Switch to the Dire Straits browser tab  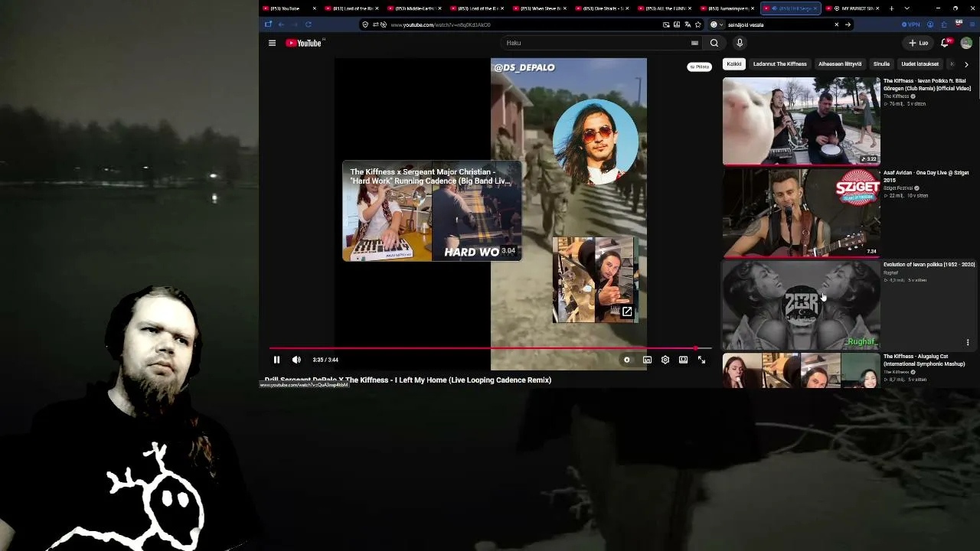pos(602,8)
